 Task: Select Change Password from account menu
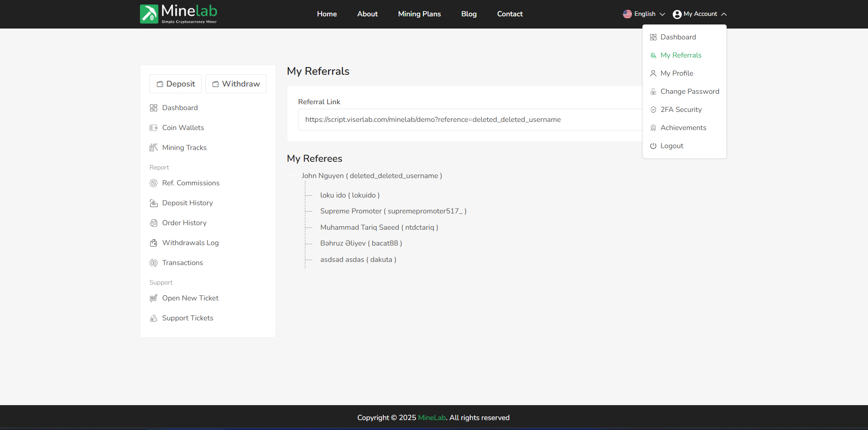tap(690, 92)
